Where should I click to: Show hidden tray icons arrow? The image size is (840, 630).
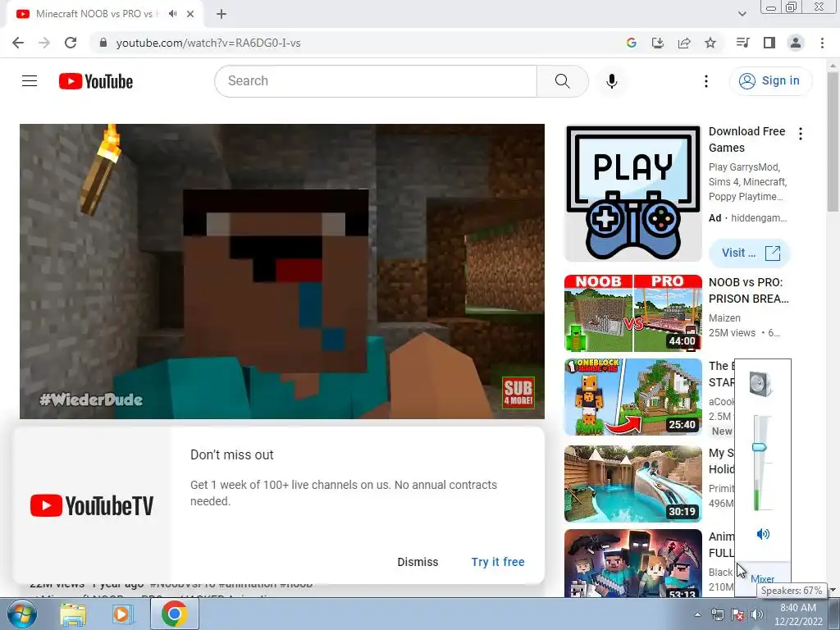coord(697,614)
